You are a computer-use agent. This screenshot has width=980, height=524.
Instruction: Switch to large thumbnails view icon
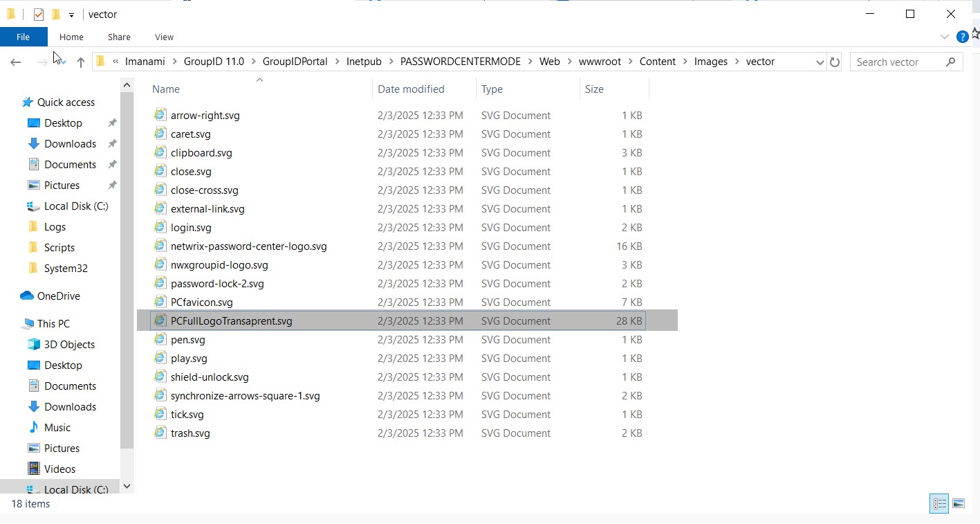click(x=959, y=503)
